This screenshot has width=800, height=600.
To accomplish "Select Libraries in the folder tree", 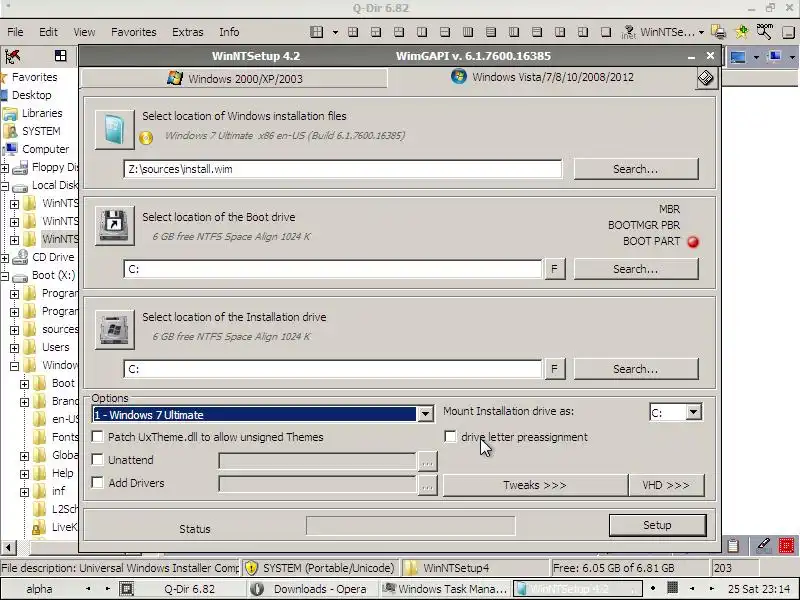I will [42, 113].
